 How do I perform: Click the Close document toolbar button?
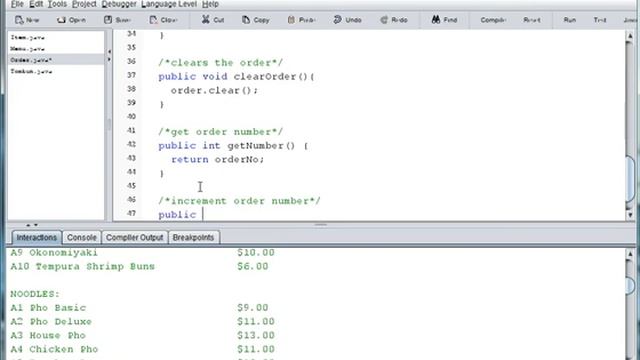[x=163, y=20]
